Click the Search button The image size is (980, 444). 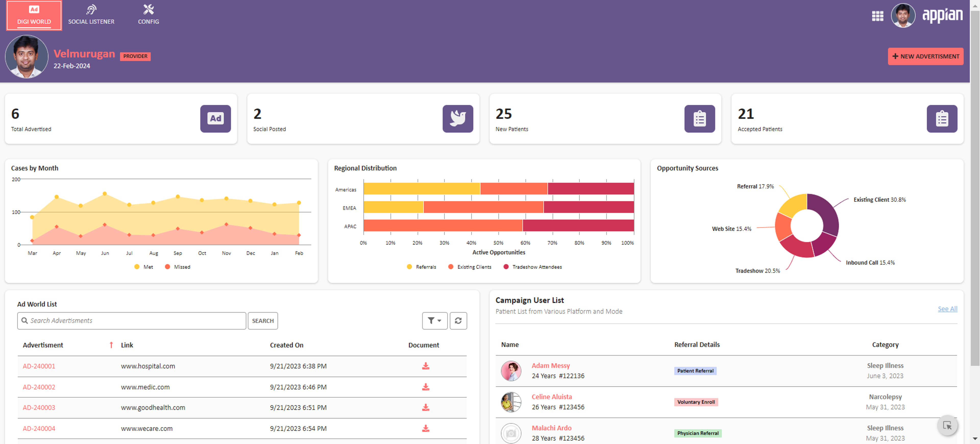point(263,321)
